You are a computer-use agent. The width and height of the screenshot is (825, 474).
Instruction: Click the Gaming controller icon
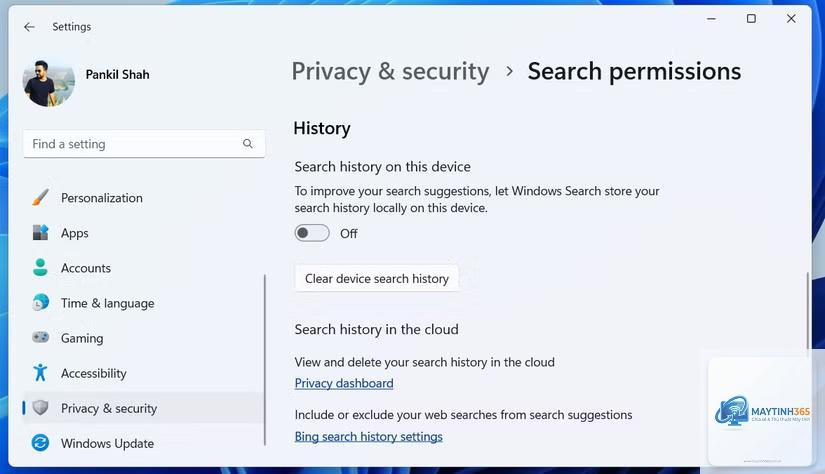point(41,337)
